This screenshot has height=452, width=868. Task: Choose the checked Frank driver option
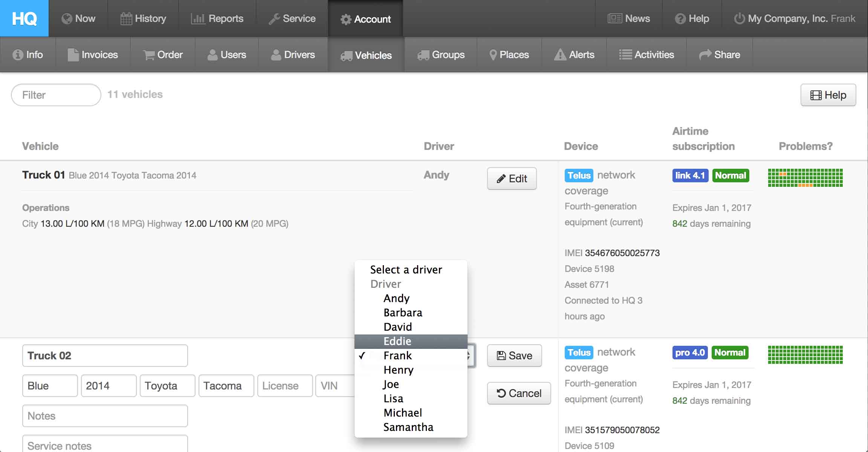(397, 356)
